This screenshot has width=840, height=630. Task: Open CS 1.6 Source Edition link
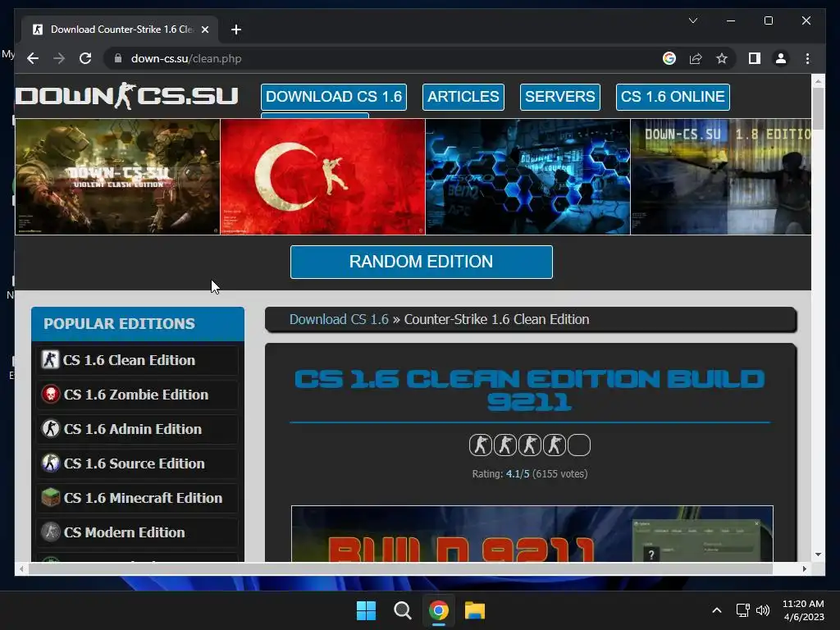pyautogui.click(x=134, y=463)
